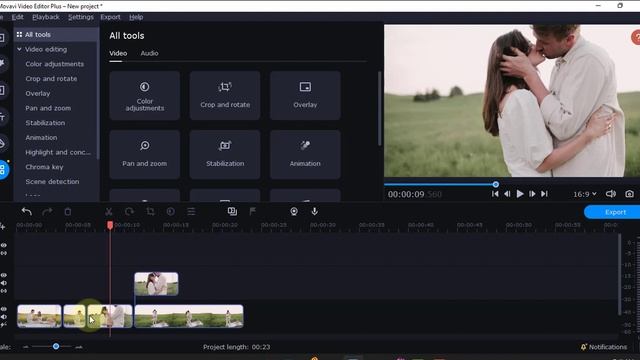The height and width of the screenshot is (360, 640).
Task: Open the Edit menu
Action: tap(18, 17)
